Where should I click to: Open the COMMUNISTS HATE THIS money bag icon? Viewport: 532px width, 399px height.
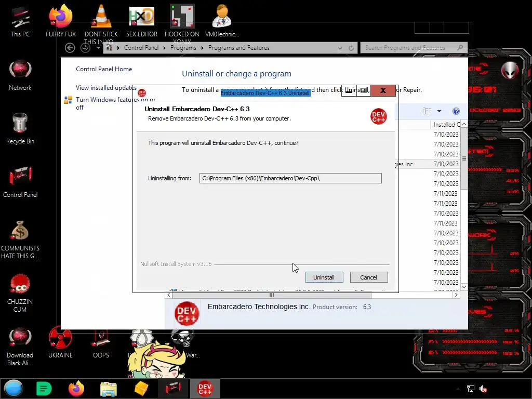click(x=20, y=239)
